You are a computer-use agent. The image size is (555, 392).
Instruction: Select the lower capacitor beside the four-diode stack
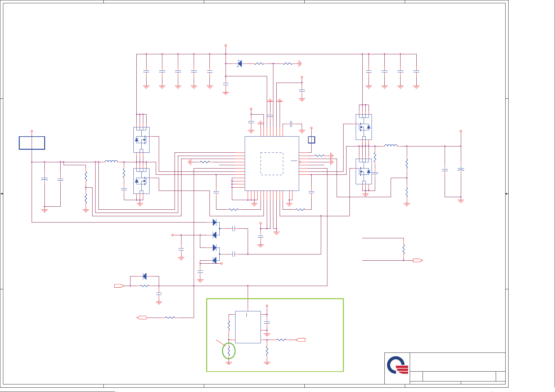234,254
